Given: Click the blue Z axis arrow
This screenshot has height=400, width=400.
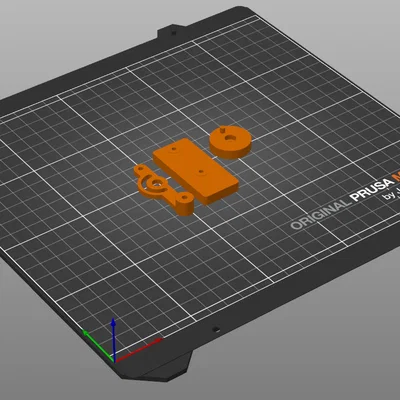Looking at the screenshot, I should tap(114, 339).
